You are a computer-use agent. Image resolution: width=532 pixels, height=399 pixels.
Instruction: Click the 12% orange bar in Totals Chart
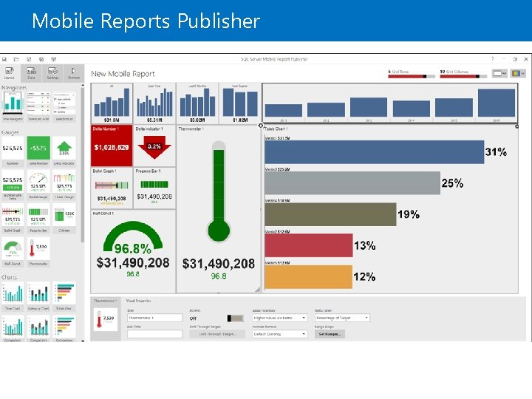coord(308,277)
